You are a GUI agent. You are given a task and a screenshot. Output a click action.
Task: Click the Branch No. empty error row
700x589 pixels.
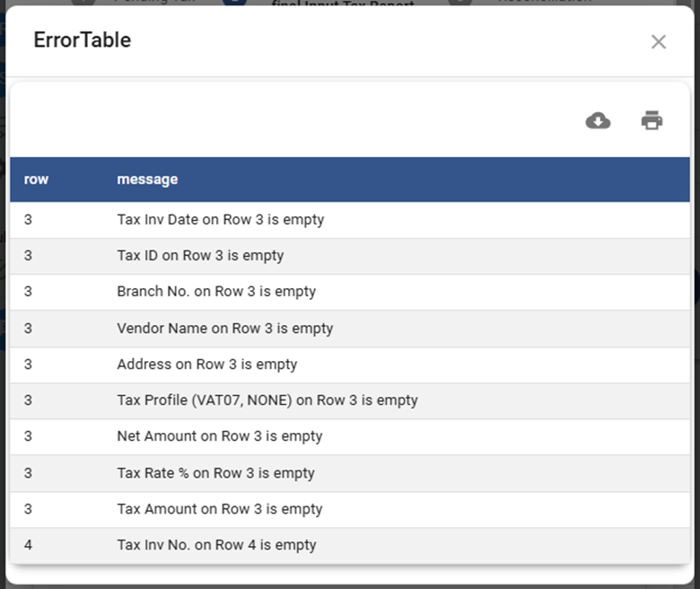coord(216,292)
